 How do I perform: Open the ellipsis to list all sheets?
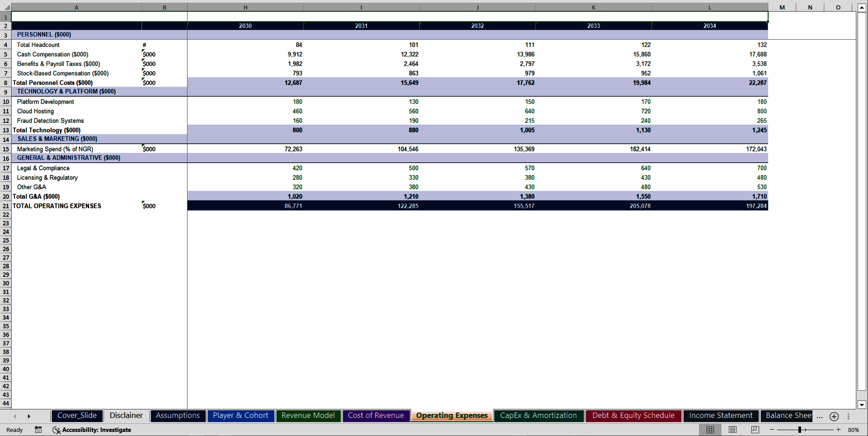819,417
